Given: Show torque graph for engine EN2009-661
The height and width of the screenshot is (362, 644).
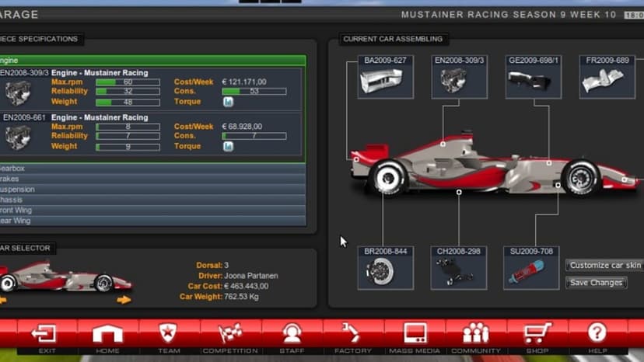Looking at the screenshot, I should [x=229, y=146].
